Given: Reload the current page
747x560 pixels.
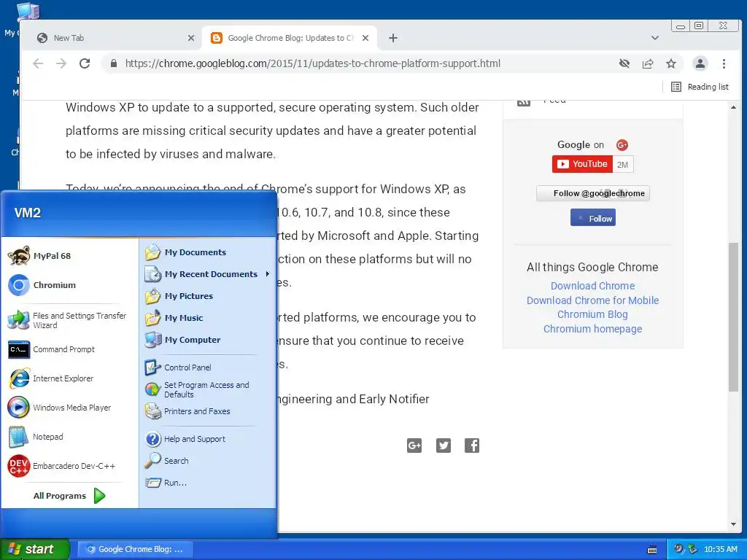Looking at the screenshot, I should click(x=85, y=63).
